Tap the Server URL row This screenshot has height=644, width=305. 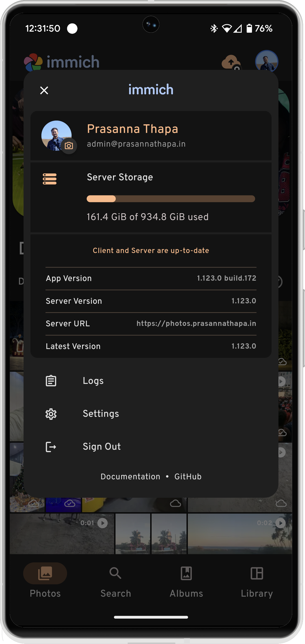[151, 324]
